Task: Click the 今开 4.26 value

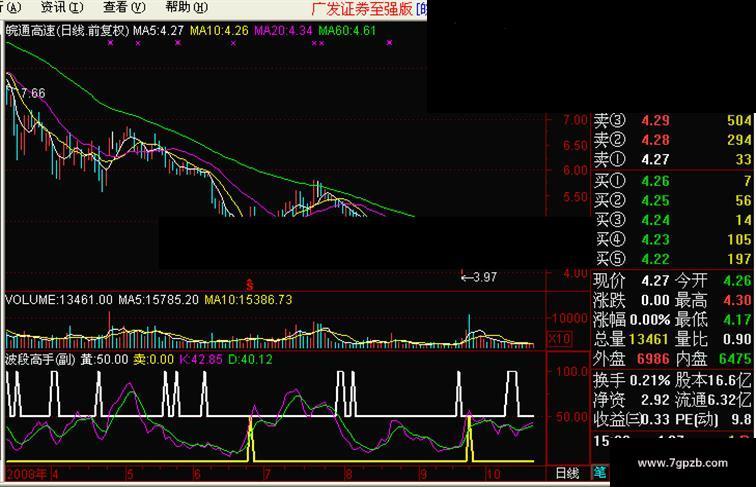Action: point(737,281)
